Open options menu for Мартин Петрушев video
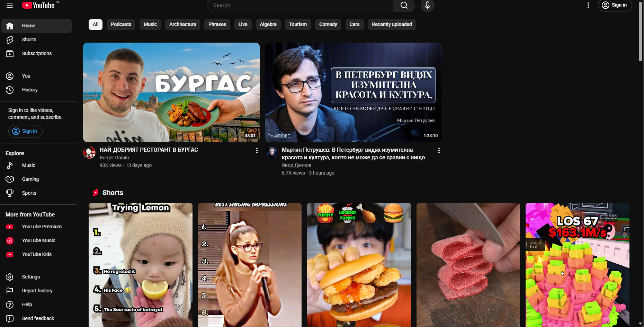 tap(439, 150)
